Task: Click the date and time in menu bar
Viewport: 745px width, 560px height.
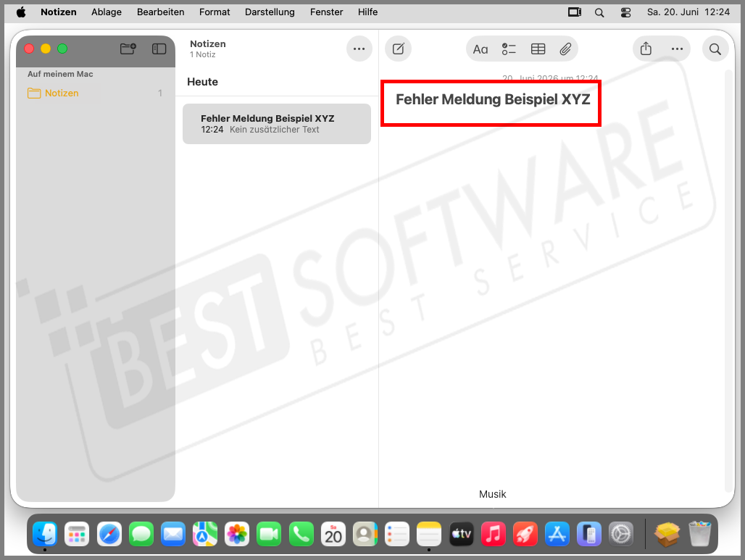Action: click(x=688, y=12)
